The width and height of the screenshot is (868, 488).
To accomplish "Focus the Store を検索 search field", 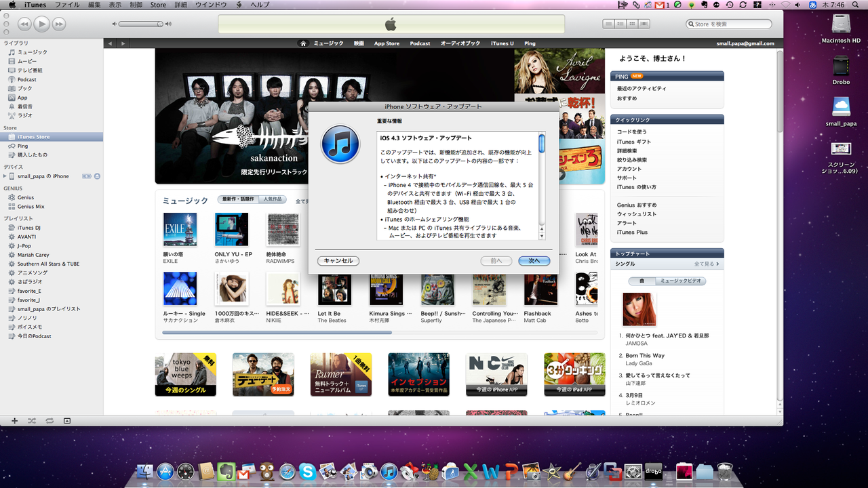I will click(728, 24).
